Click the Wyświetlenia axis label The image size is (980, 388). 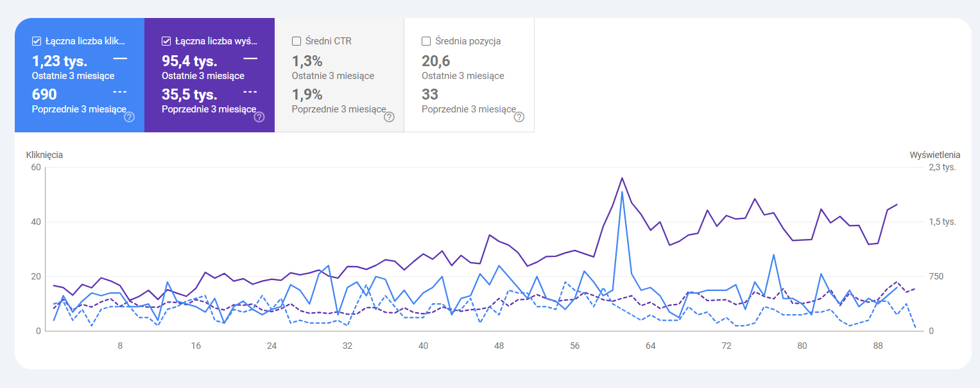coord(935,155)
